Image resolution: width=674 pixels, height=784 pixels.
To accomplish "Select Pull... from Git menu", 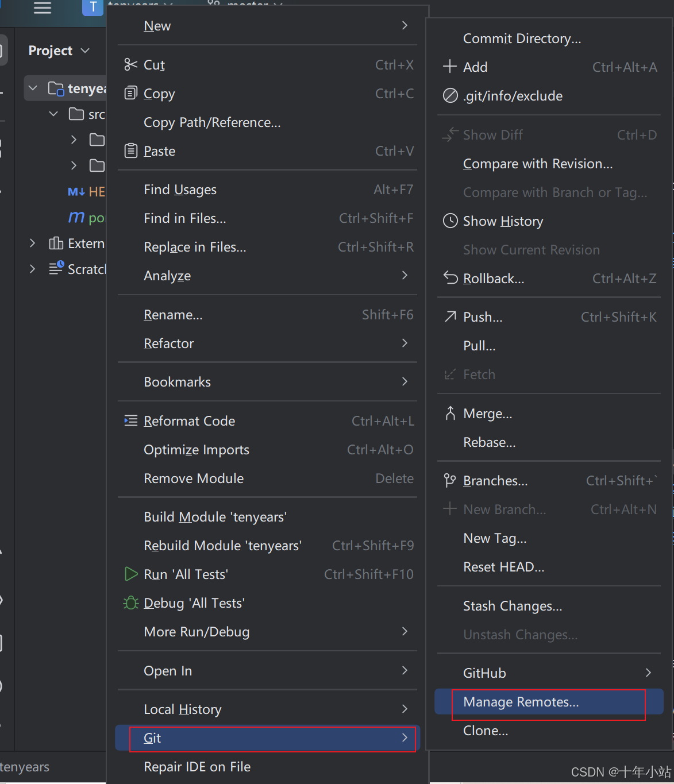I will pyautogui.click(x=549, y=346).
